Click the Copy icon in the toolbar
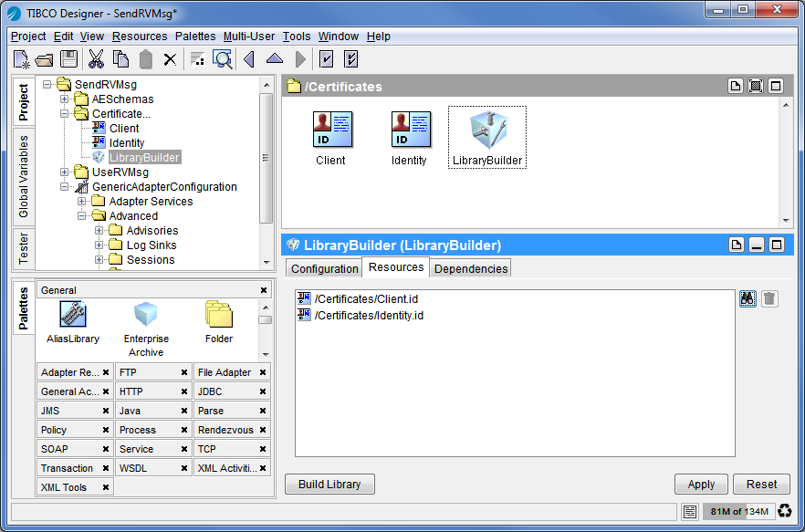 pos(120,59)
